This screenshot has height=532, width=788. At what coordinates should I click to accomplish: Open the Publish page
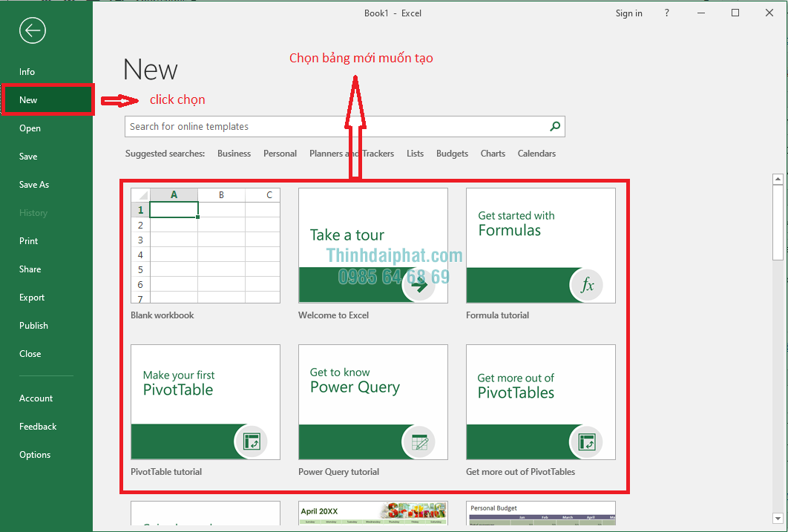click(33, 325)
